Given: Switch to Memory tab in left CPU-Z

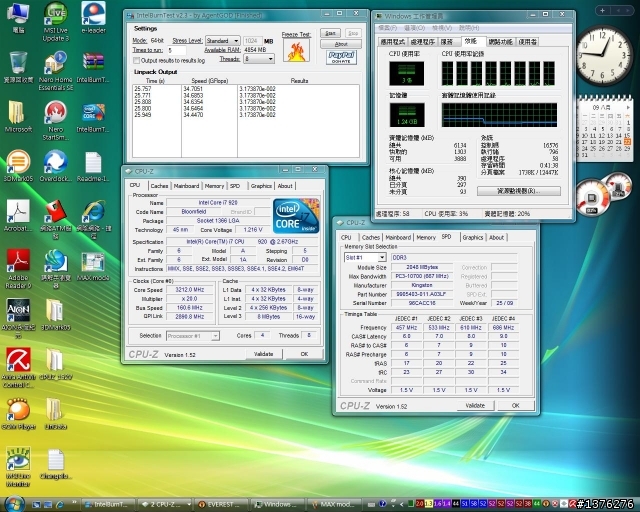Looking at the screenshot, I should tap(214, 186).
